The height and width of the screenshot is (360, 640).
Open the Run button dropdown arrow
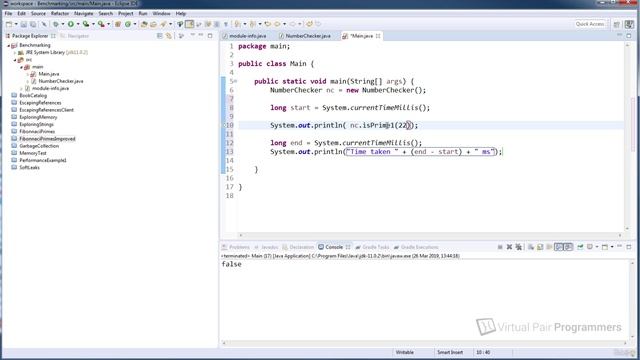(x=78, y=24)
